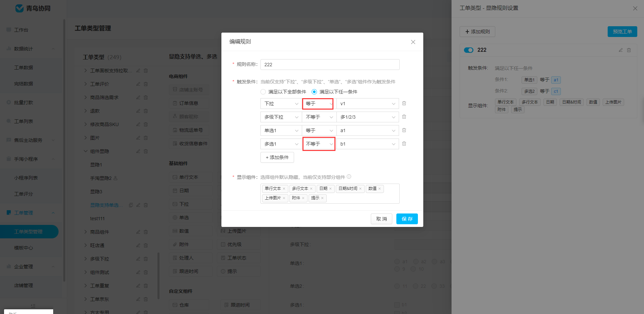The image size is (644, 314).
Task: Remove the 数值 tag
Action: (x=380, y=189)
